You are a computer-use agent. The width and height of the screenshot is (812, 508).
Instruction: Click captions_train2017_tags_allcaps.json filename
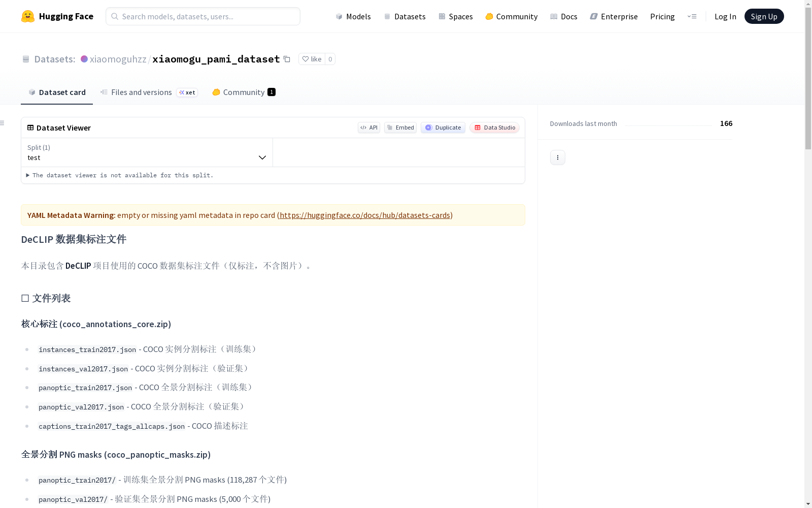(x=112, y=426)
